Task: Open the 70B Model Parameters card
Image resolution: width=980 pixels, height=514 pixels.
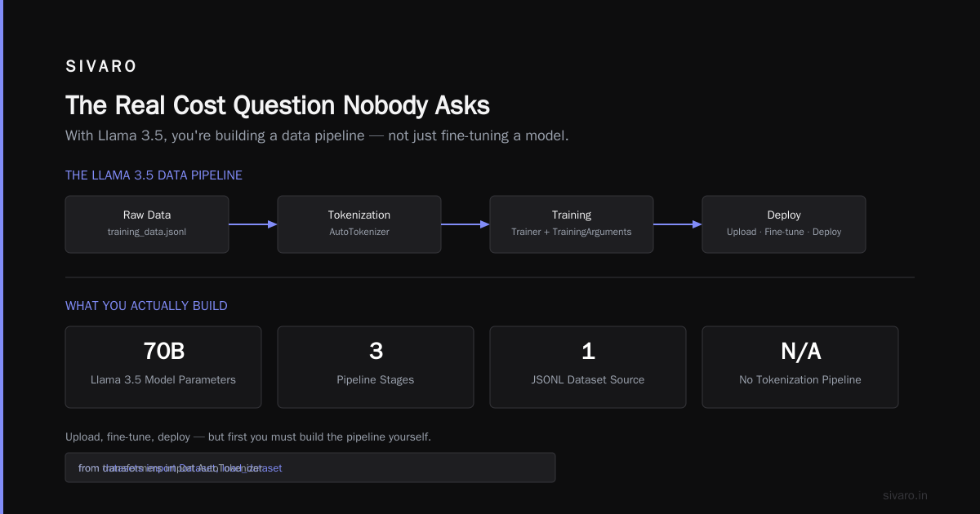Action: [x=163, y=367]
